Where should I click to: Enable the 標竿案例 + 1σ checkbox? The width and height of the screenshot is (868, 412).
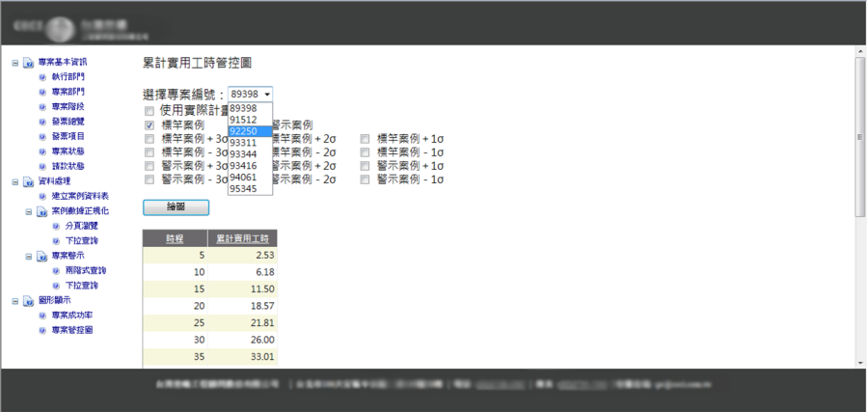point(366,139)
